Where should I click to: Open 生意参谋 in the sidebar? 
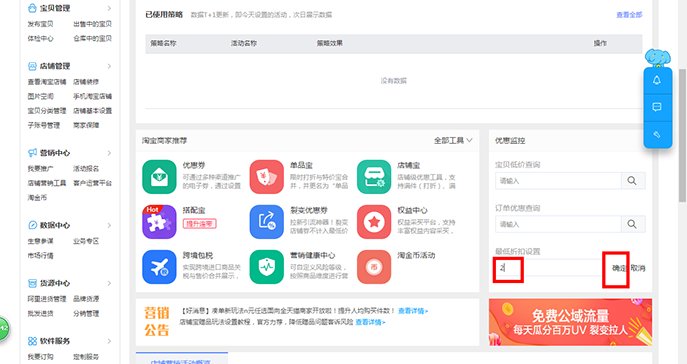click(x=40, y=241)
